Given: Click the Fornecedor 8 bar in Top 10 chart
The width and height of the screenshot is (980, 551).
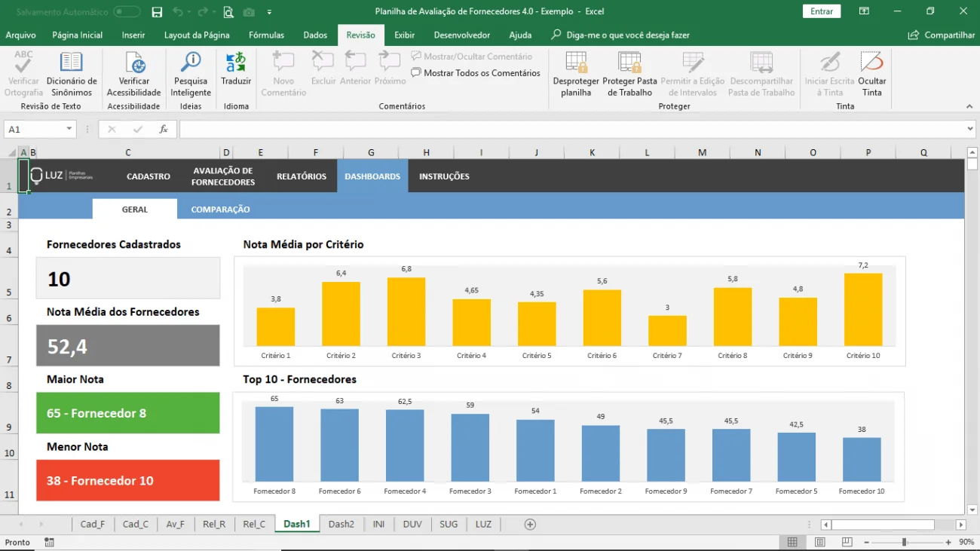Looking at the screenshot, I should pyautogui.click(x=274, y=444).
